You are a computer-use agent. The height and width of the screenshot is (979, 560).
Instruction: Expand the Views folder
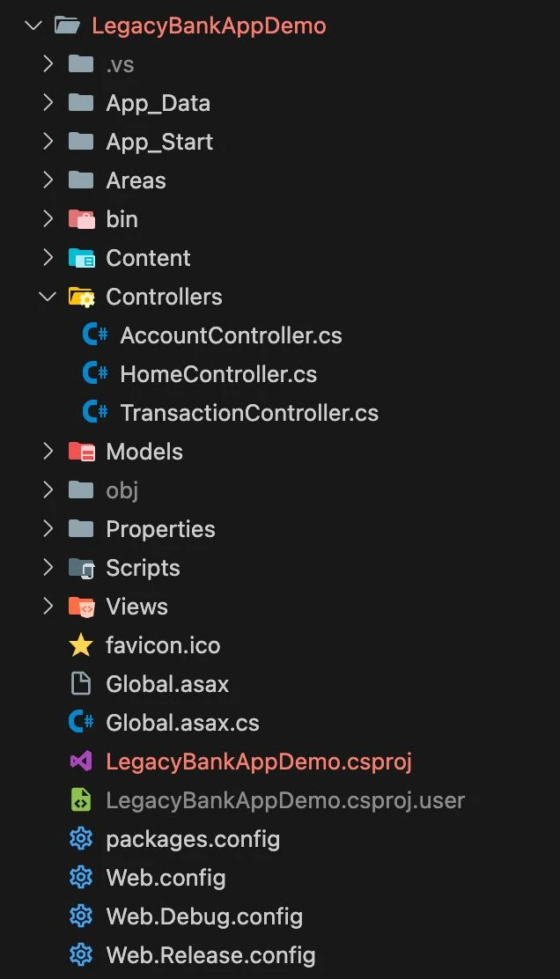(48, 607)
